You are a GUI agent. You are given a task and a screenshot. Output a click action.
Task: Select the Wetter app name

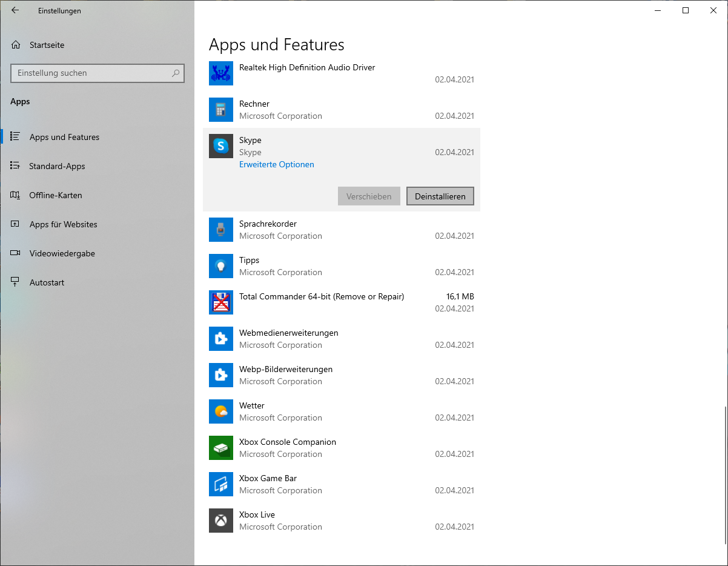[252, 405]
